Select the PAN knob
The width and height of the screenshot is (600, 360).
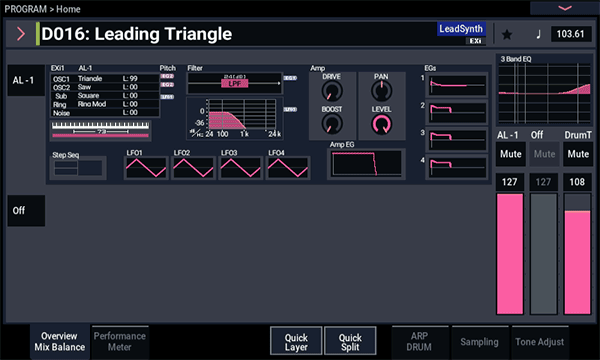pyautogui.click(x=382, y=91)
